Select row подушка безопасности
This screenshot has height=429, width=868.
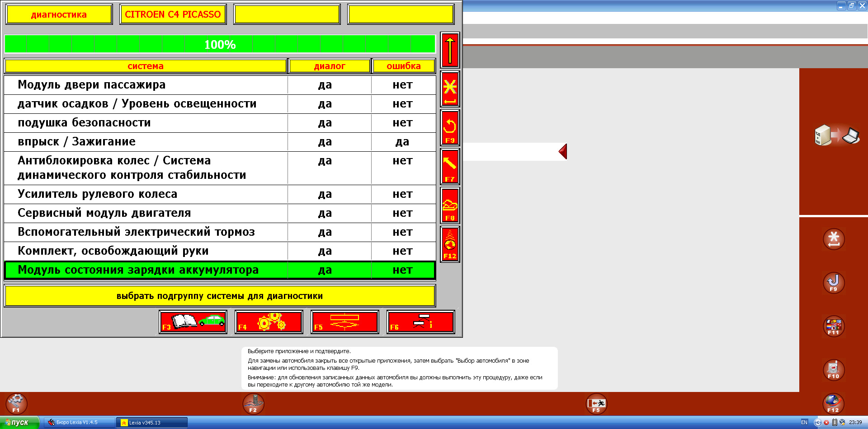pyautogui.click(x=220, y=123)
